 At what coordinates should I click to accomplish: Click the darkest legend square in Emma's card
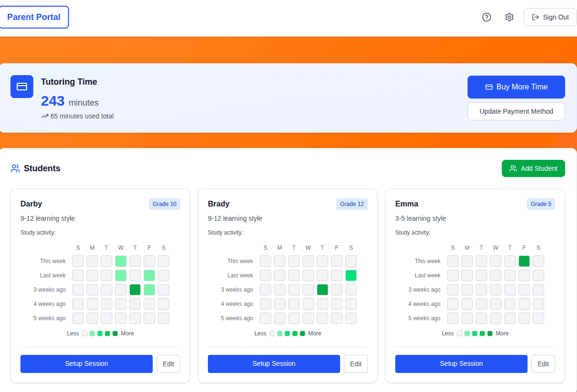pyautogui.click(x=489, y=333)
